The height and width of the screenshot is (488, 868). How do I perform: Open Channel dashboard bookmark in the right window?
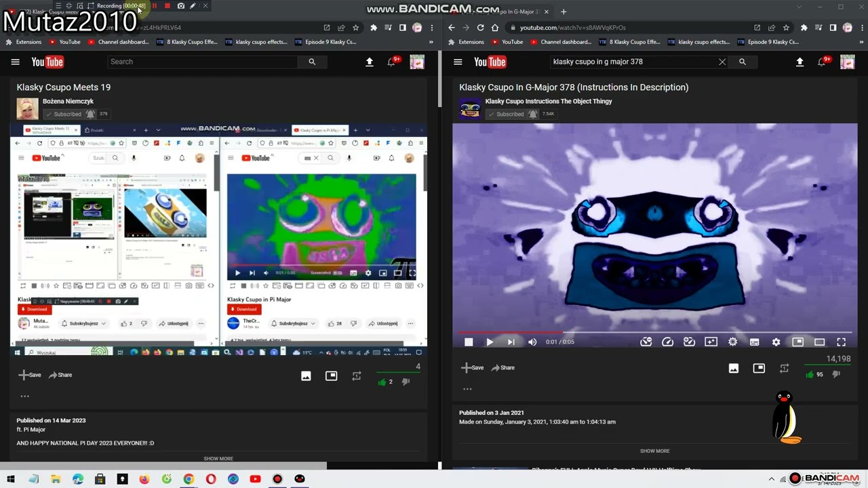pyautogui.click(x=561, y=42)
